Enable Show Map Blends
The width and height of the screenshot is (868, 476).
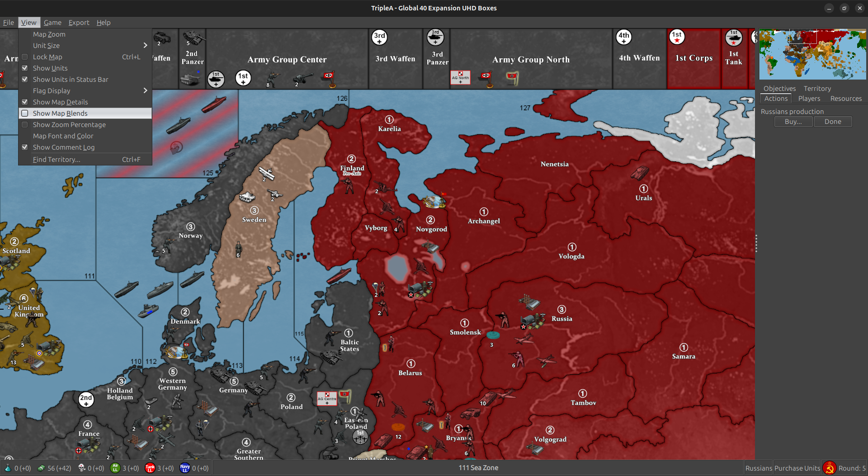[x=25, y=113]
